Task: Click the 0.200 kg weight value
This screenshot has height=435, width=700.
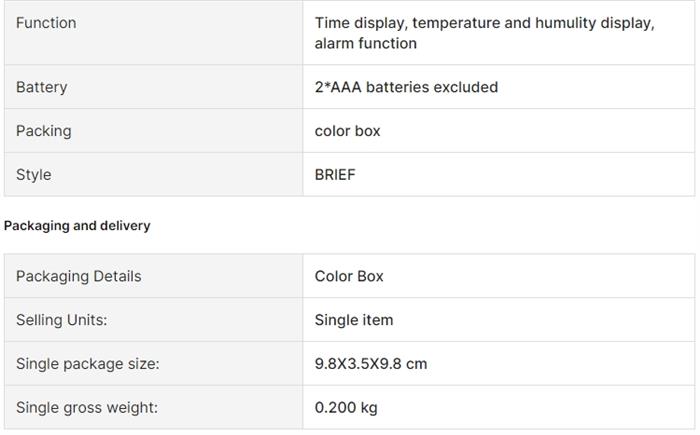Action: pos(346,408)
